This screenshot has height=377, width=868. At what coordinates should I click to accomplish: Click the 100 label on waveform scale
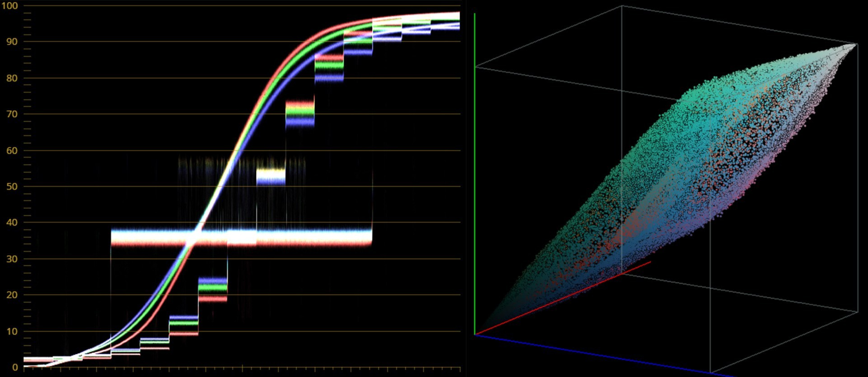[9, 6]
